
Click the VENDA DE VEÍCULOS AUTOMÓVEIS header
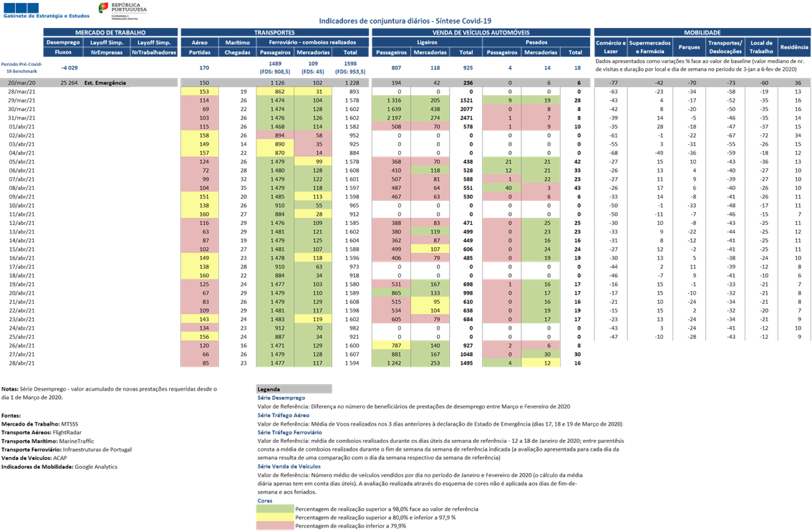click(x=481, y=32)
